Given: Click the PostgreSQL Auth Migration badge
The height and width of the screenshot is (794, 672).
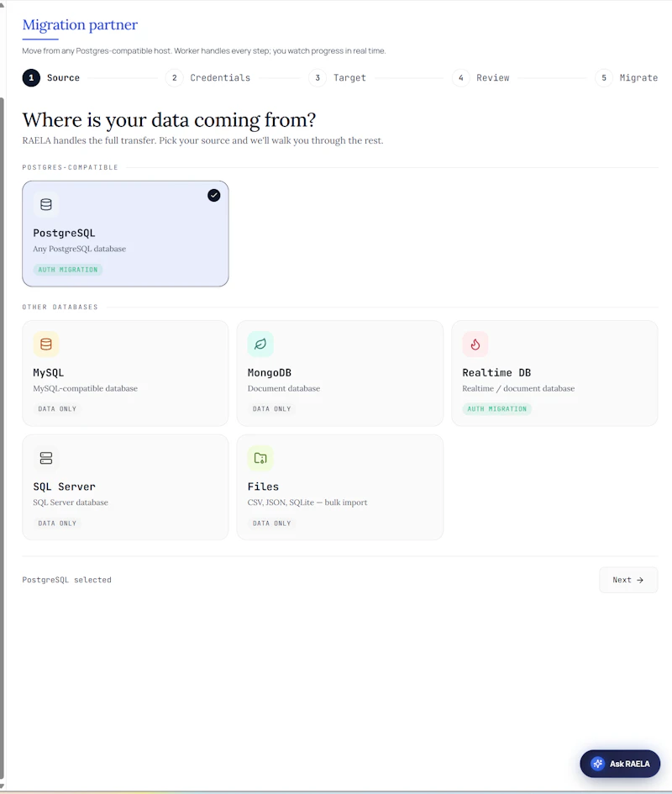Looking at the screenshot, I should tap(68, 270).
